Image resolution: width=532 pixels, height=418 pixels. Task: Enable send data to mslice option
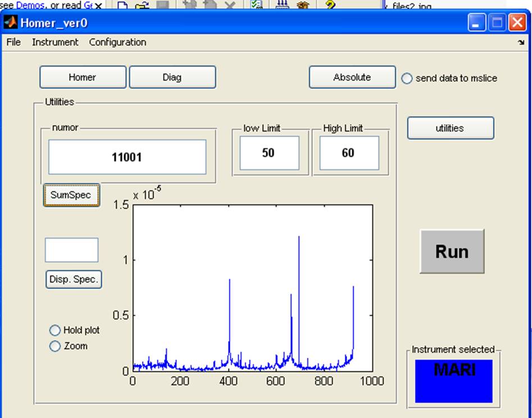pos(407,79)
